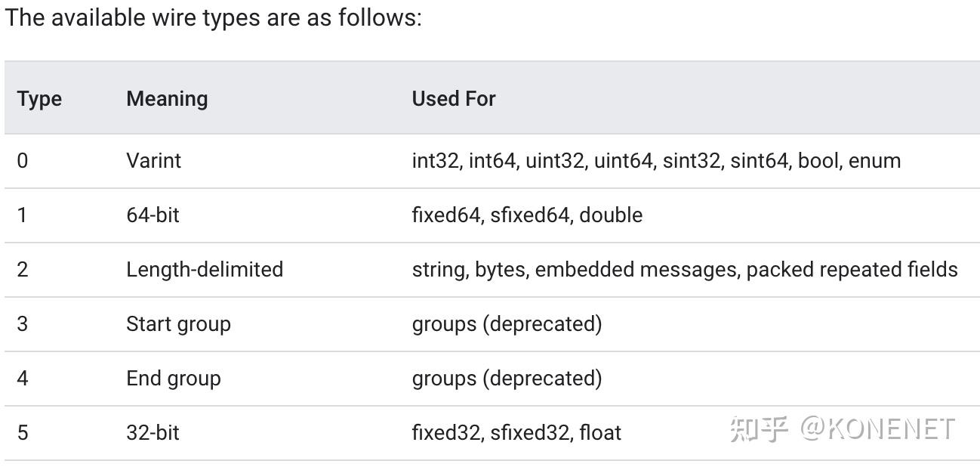Screen dimensions: 980x467
Task: Click the type number 0 cell
Action: [x=23, y=161]
